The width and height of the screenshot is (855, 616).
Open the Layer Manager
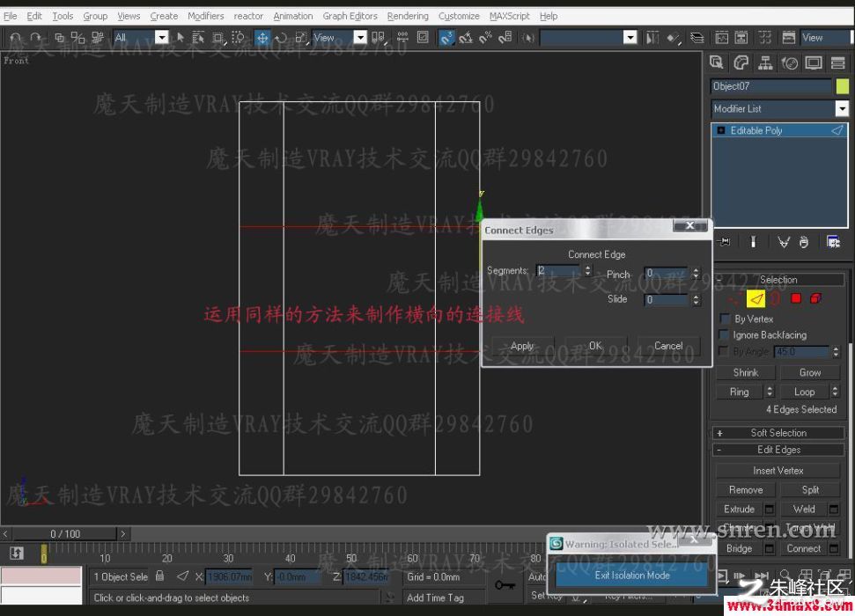[697, 38]
